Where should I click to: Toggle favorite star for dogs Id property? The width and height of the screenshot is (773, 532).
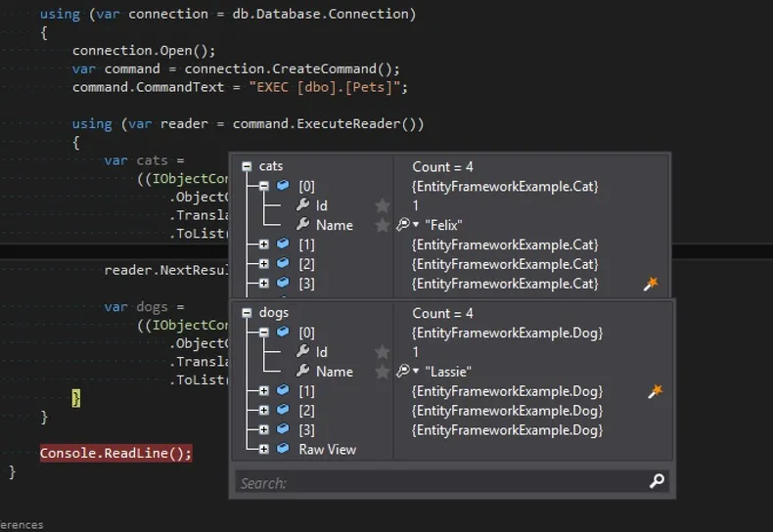click(382, 352)
